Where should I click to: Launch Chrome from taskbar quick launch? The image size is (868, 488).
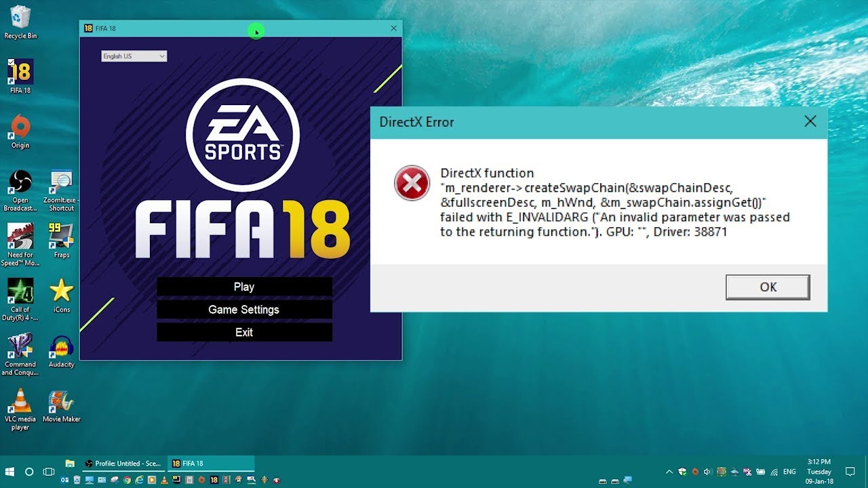pos(127,480)
